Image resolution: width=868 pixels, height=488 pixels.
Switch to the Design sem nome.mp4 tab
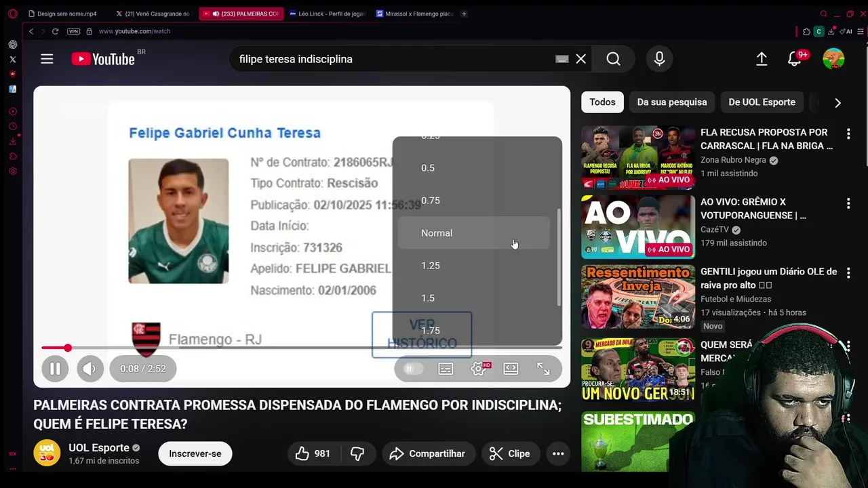tap(66, 14)
